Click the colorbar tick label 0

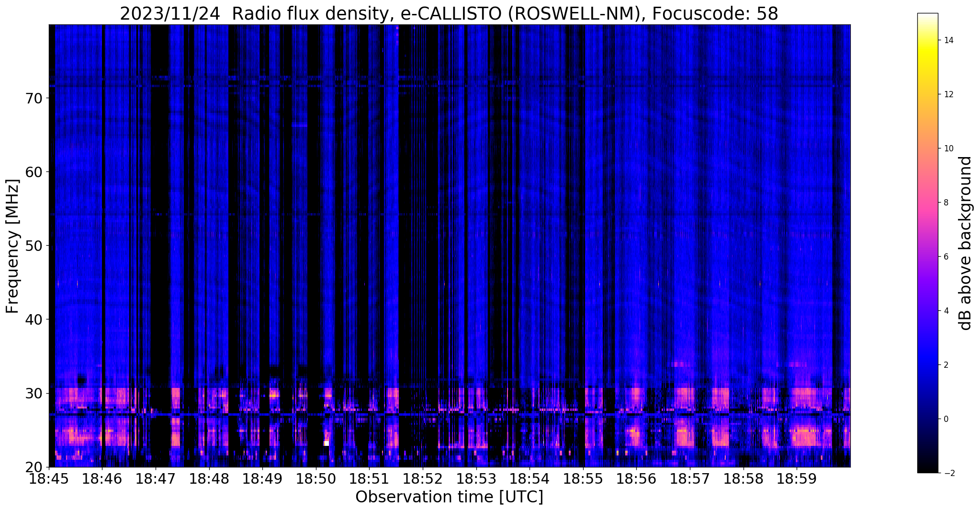tap(946, 419)
